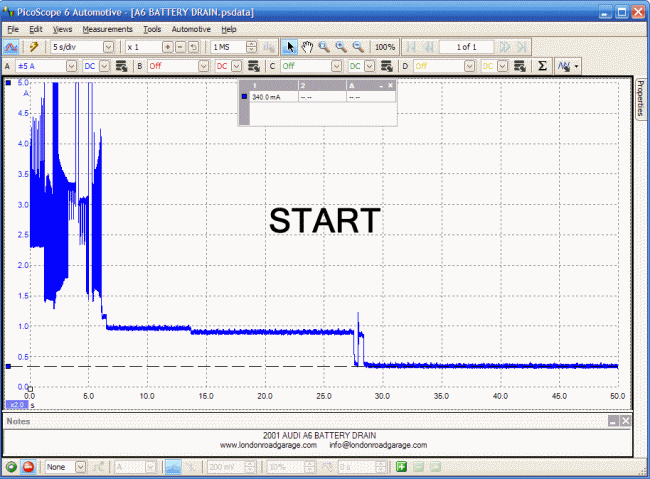Select the pointer arrow tool
The height and width of the screenshot is (479, 650).
[291, 47]
